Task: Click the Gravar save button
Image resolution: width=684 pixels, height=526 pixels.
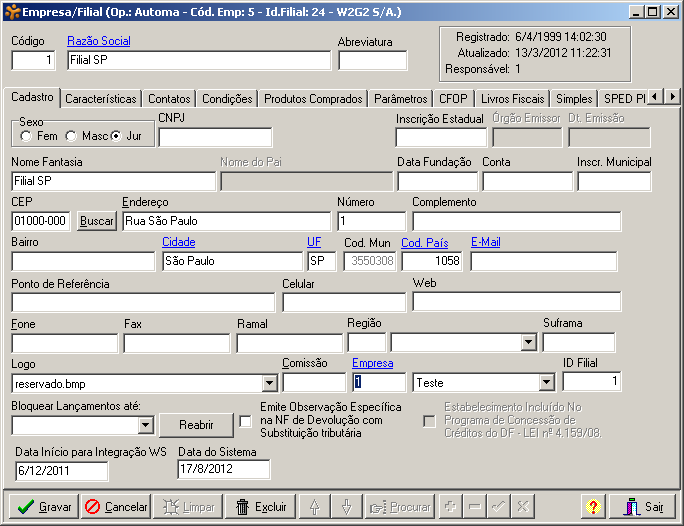Action: 44,506
